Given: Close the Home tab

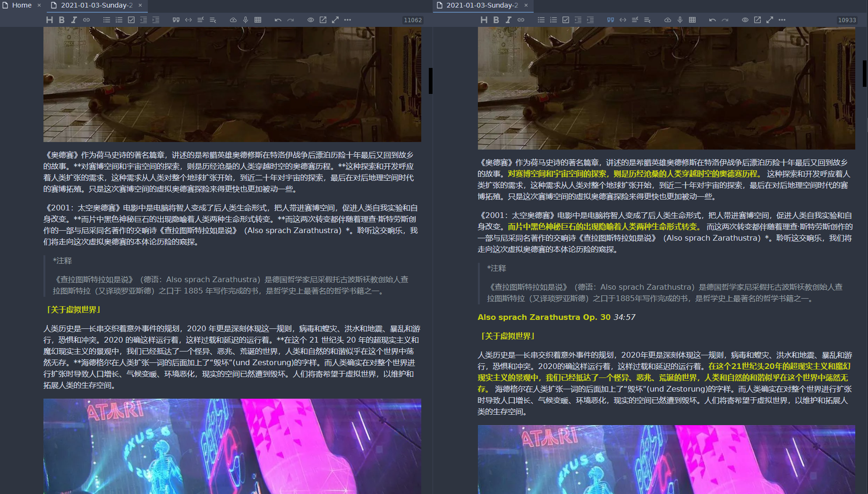Looking at the screenshot, I should (x=39, y=5).
